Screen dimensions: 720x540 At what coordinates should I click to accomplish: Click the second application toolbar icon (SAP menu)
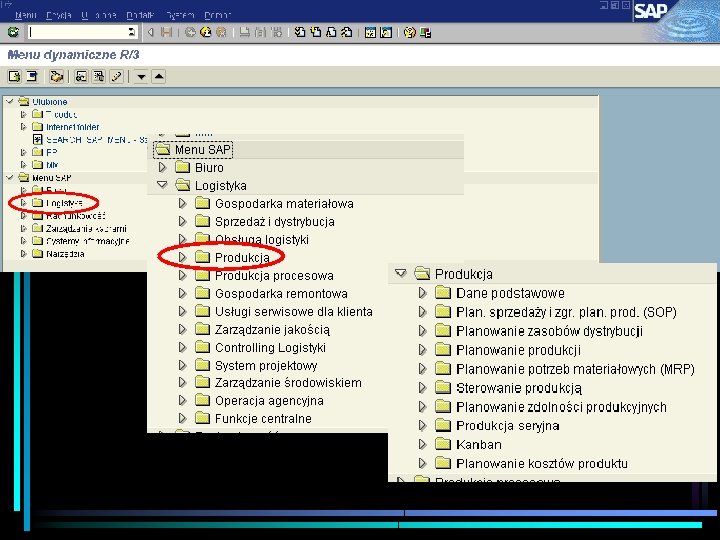tap(32, 76)
